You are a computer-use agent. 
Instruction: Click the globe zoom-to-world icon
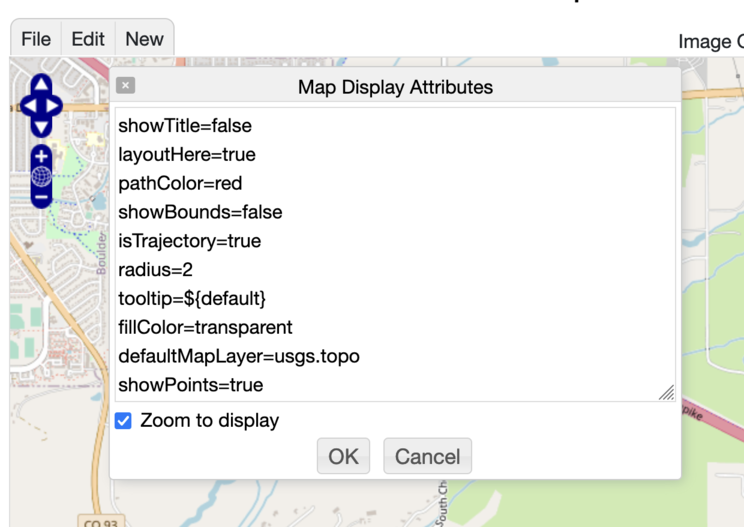coord(41,177)
